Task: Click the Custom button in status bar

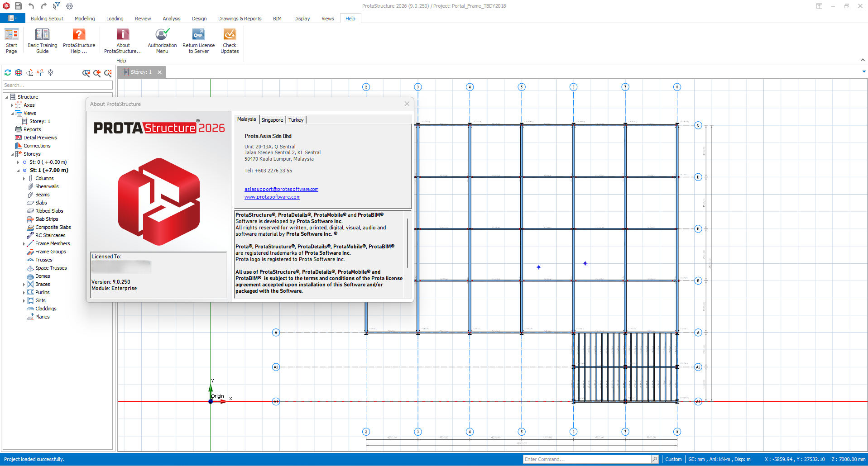Action: (673, 459)
